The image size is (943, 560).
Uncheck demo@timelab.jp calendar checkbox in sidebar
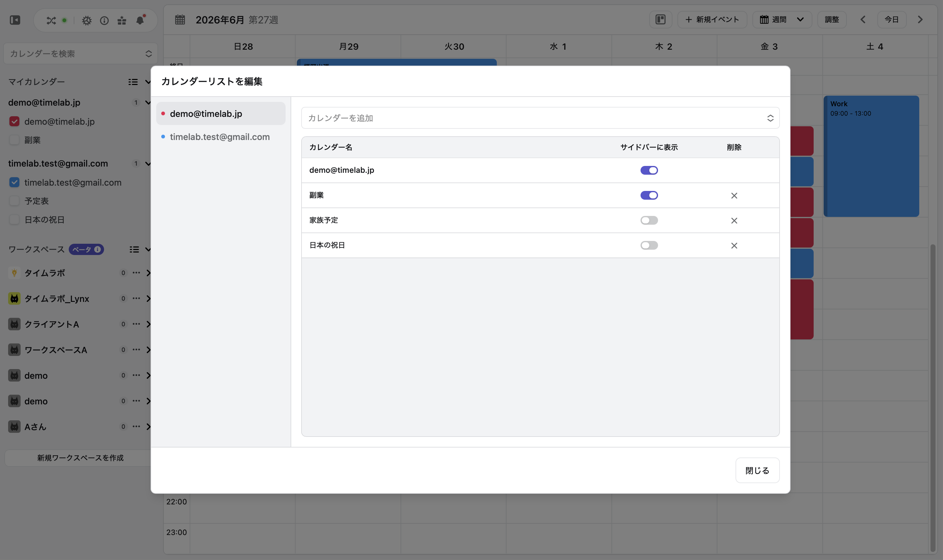pyautogui.click(x=14, y=121)
